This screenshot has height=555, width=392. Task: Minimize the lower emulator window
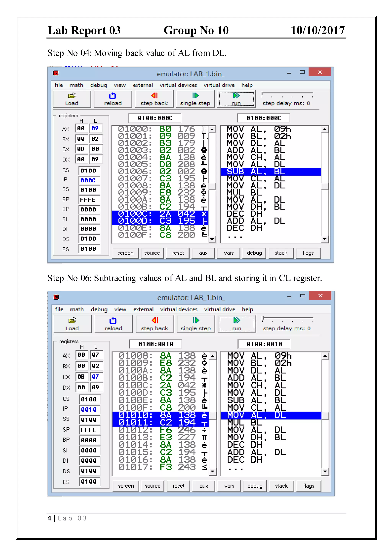[x=289, y=296]
